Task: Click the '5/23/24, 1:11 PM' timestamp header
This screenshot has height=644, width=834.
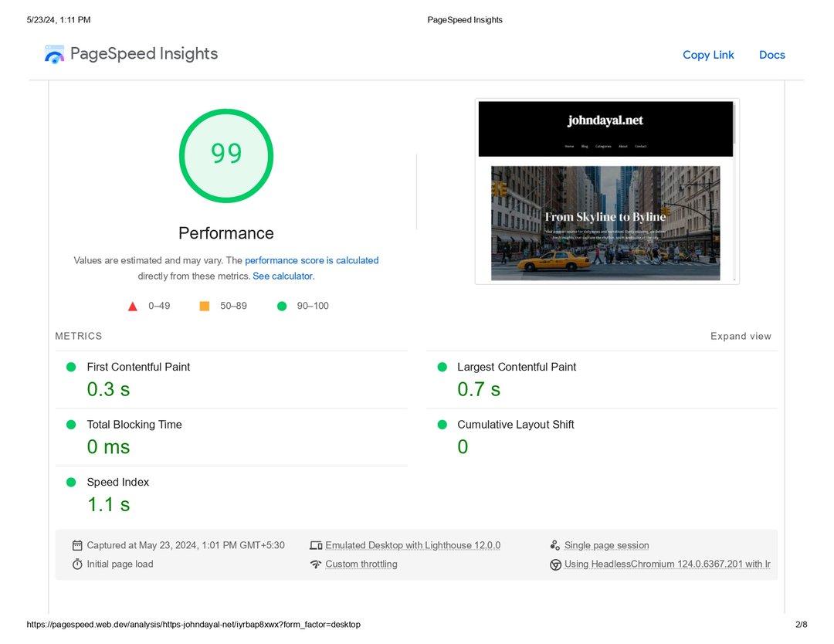Action: point(59,19)
